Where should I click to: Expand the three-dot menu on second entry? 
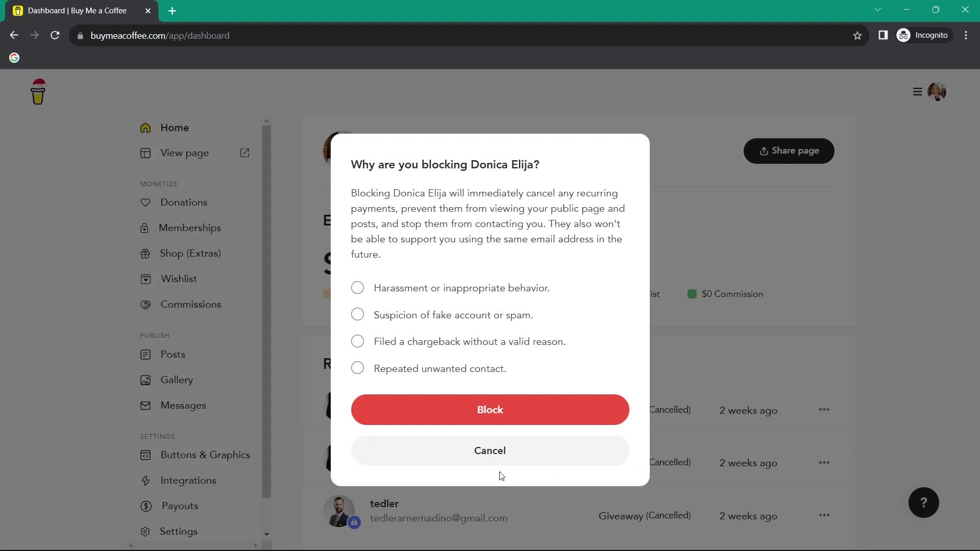point(824,463)
